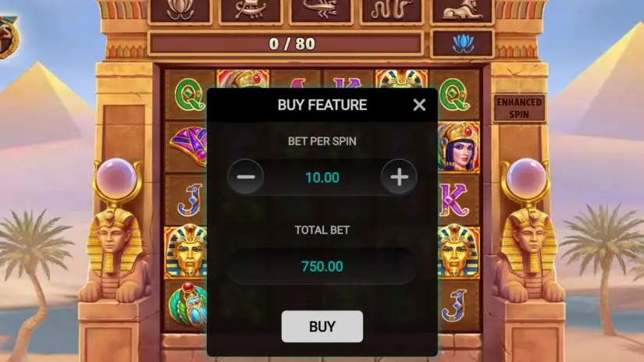
Task: Increase bet per spin with plus button
Action: coord(399,177)
